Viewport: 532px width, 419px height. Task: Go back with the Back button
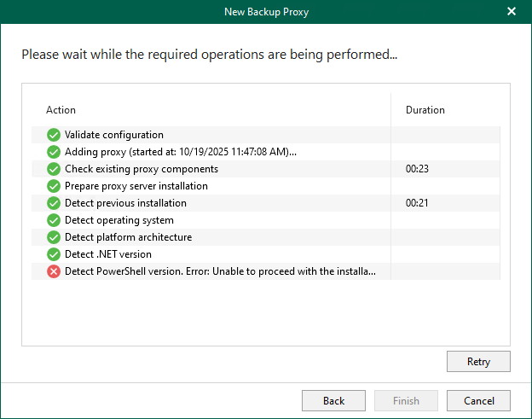pyautogui.click(x=333, y=401)
